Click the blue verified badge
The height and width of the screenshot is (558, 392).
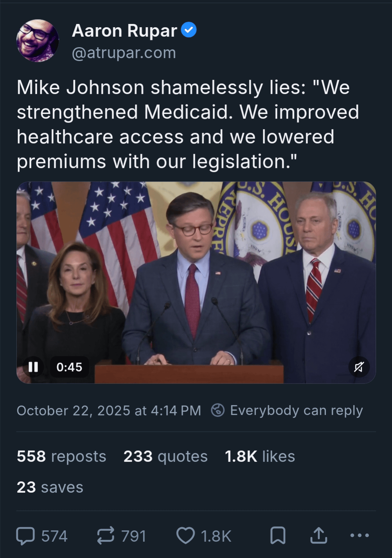[x=188, y=30]
